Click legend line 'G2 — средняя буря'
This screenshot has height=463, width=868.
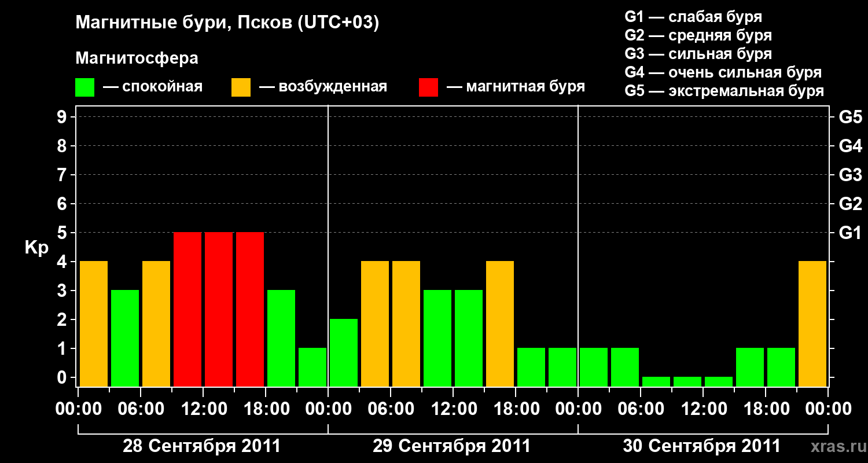pyautogui.click(x=698, y=35)
